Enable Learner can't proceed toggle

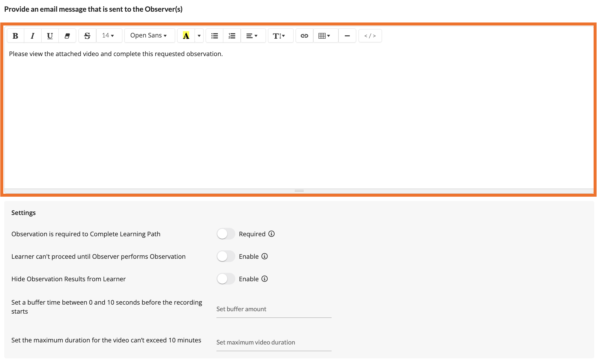coord(226,256)
